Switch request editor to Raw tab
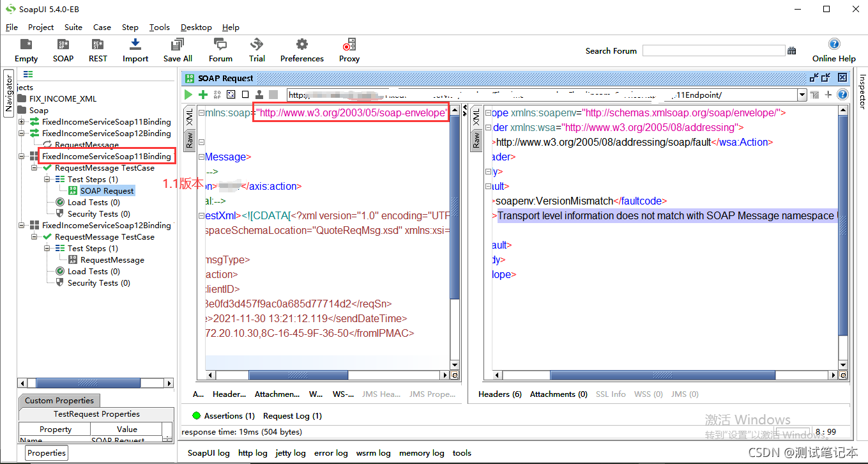Screen dimensions: 868x464 click(190, 139)
